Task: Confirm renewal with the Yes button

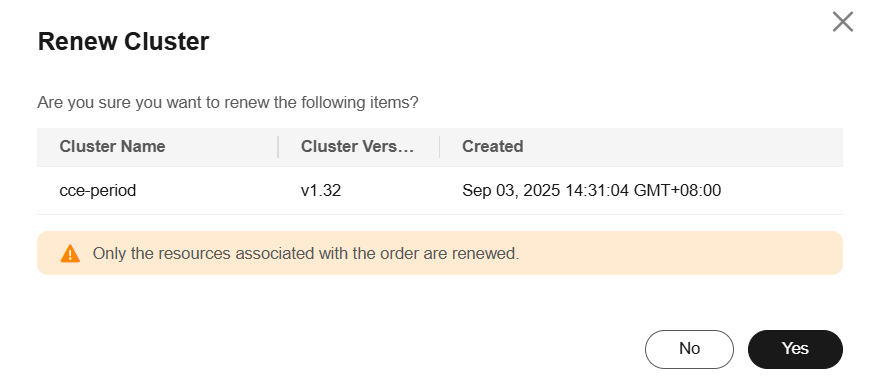Action: coord(795,349)
